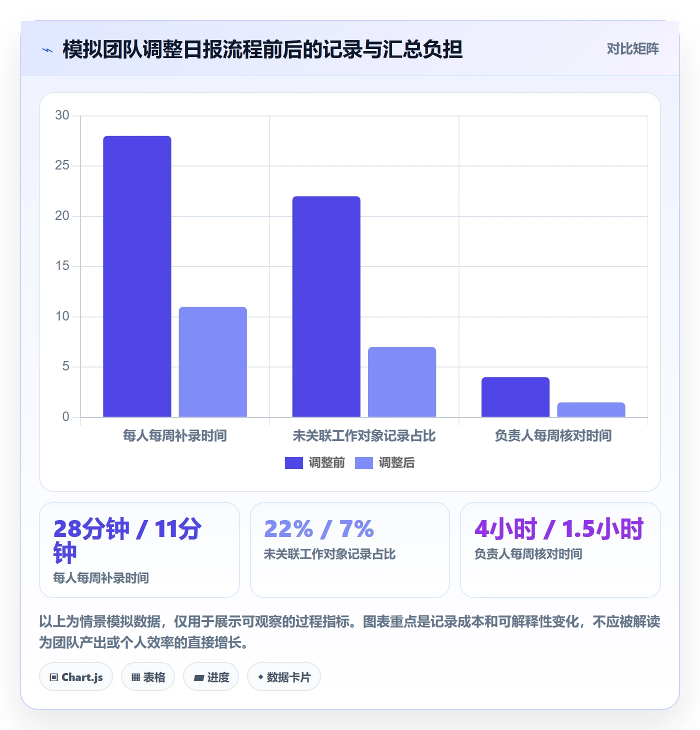Viewport: 700px width, 730px height.
Task: Click the 调整后 bar for 负责人每周核对时间
Action: coord(591,409)
